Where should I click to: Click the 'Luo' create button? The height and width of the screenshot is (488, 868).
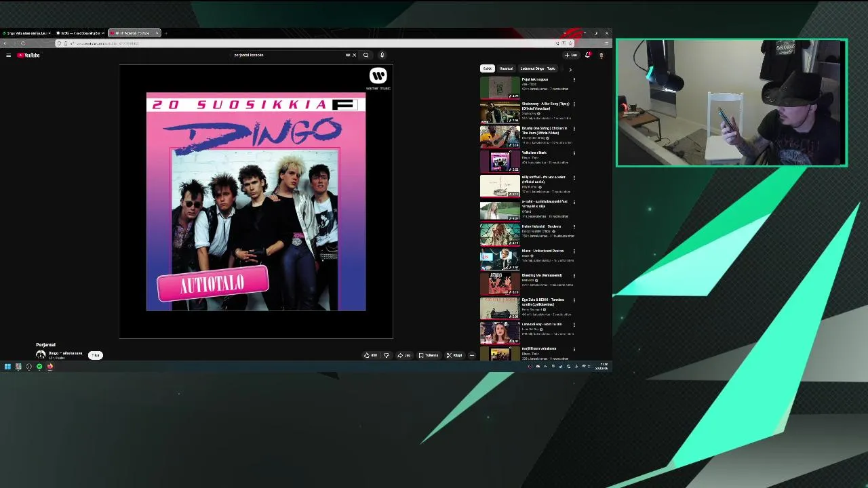(571, 55)
